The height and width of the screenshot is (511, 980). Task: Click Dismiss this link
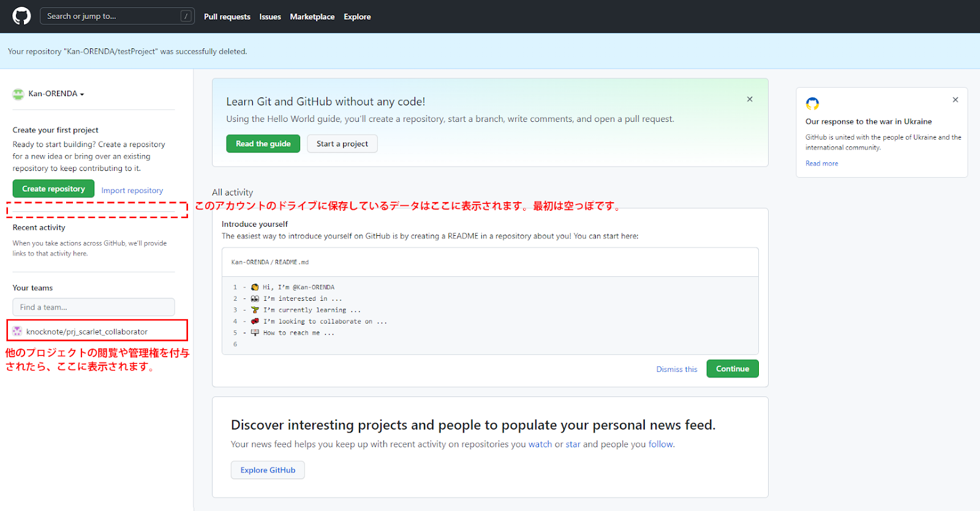click(677, 369)
